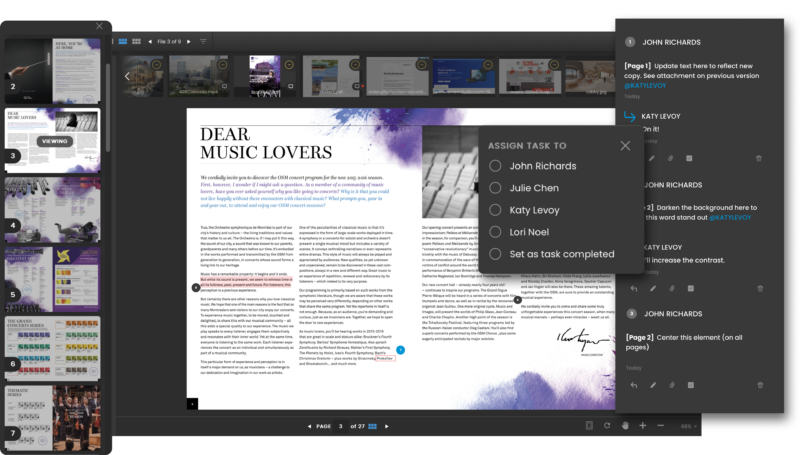The height and width of the screenshot is (455, 800).
Task: Select comment number 1 badge by John Richards
Action: [x=630, y=42]
